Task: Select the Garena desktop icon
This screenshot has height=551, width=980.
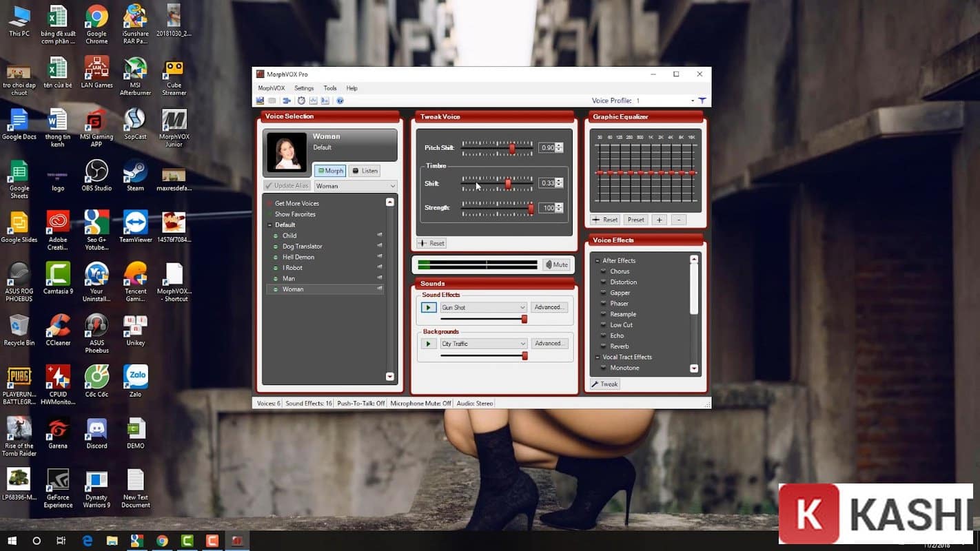Action: click(x=58, y=433)
